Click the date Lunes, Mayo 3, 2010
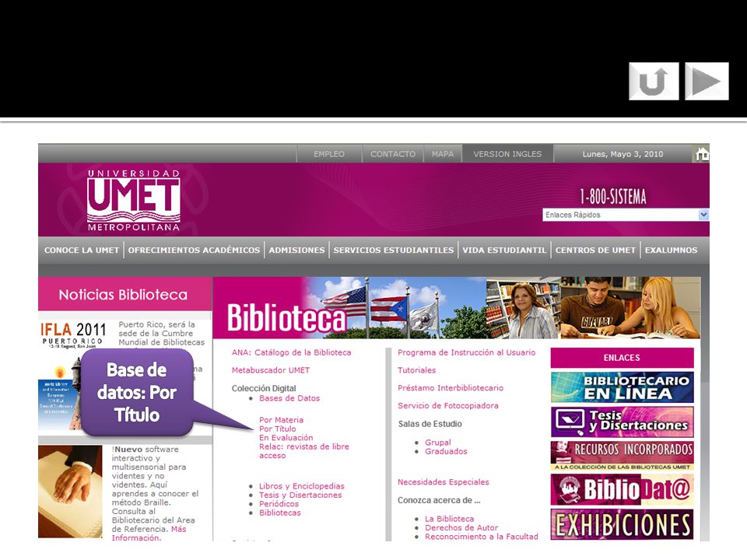Image resolution: width=747 pixels, height=560 pixels. pos(622,154)
